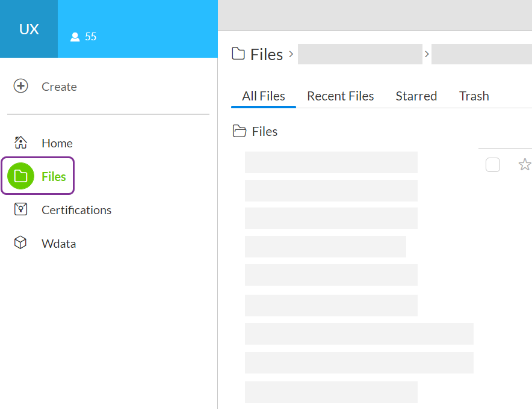Click the second chevron in the breadcrumb

point(427,54)
